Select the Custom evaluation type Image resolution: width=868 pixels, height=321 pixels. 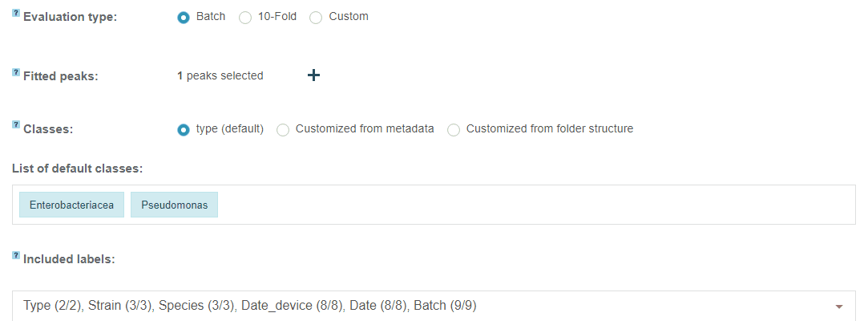coord(316,18)
